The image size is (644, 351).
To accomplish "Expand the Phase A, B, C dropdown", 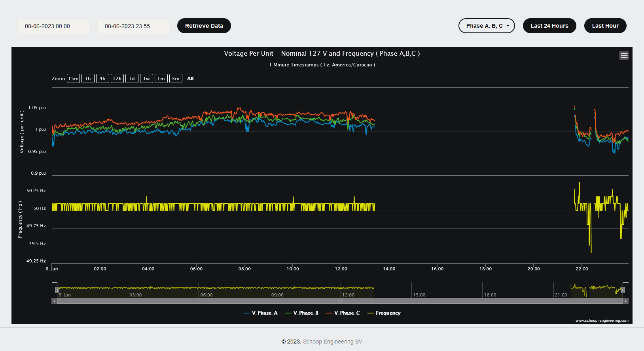I will point(486,26).
